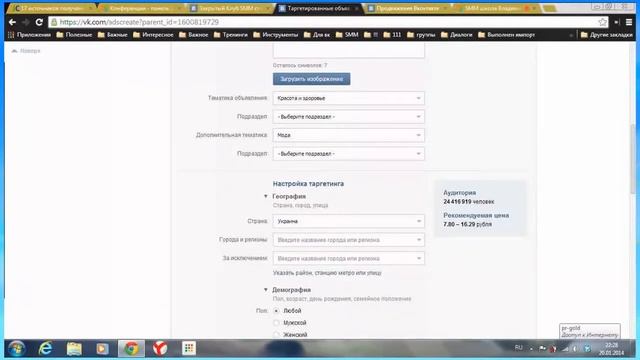Image resolution: width=640 pixels, height=360 pixels.
Task: Open the Windows Start menu
Action: coord(17,349)
